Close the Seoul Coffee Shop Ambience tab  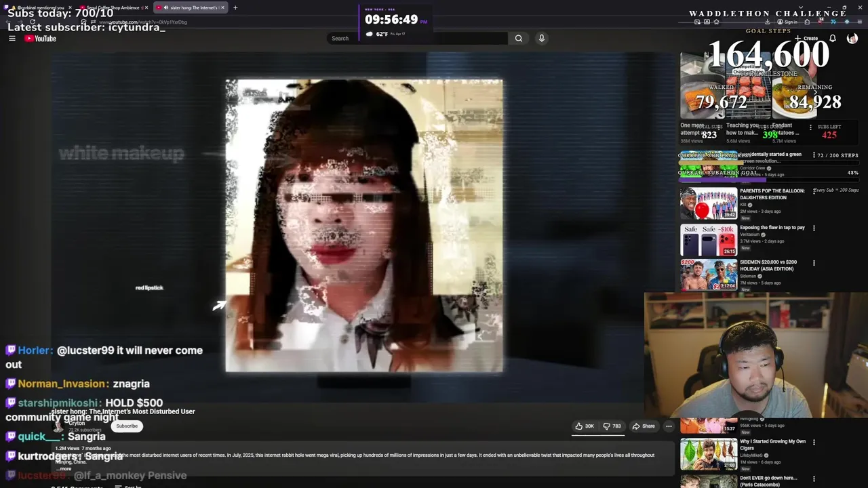click(x=146, y=7)
